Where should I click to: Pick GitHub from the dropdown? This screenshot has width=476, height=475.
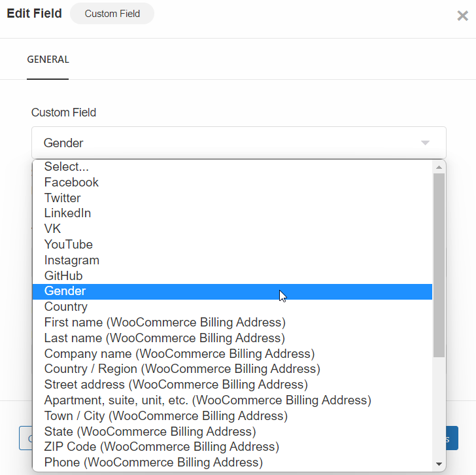(232, 275)
